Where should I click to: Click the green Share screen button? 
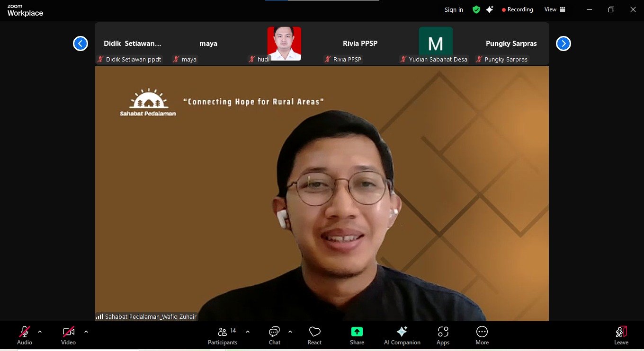(x=357, y=336)
